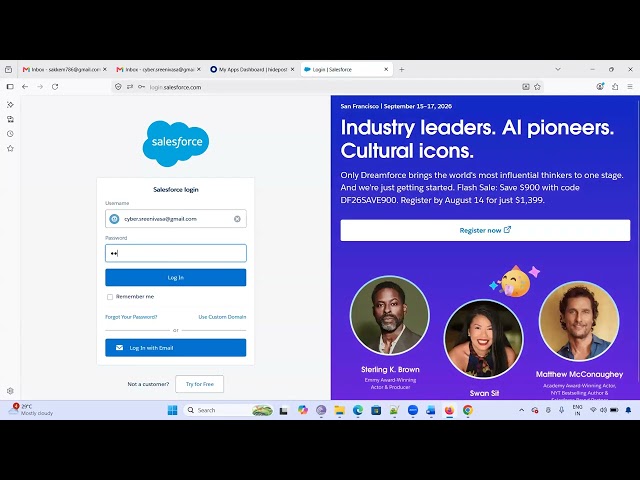Go back to the previous page
The height and width of the screenshot is (480, 640).
tap(25, 87)
